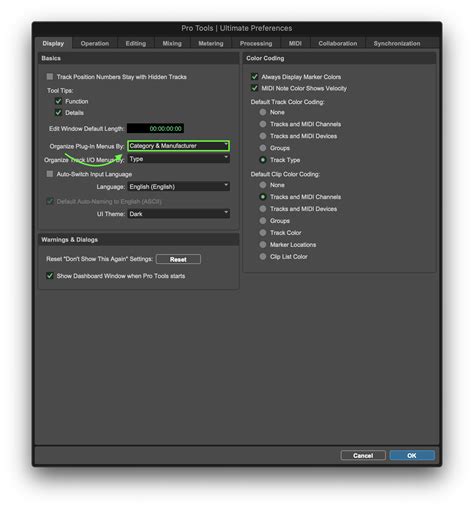The height and width of the screenshot is (509, 474).
Task: Select Groups for track color coding
Action: click(263, 148)
